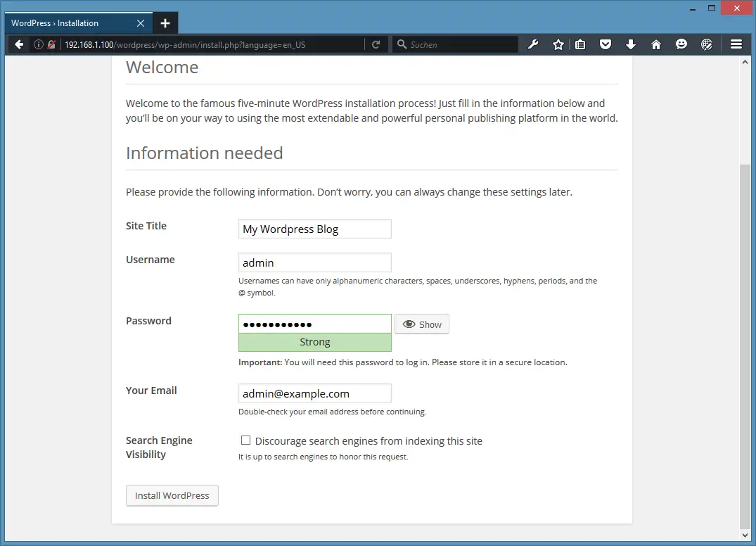The image size is (756, 546).
Task: Select the WordPress › Installation tab
Action: 79,23
